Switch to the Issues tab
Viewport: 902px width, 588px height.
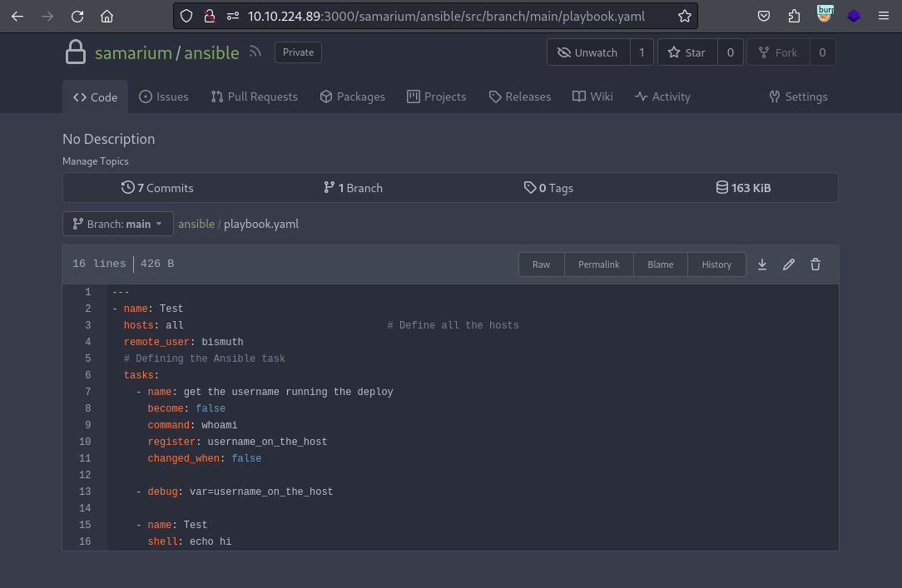[164, 96]
